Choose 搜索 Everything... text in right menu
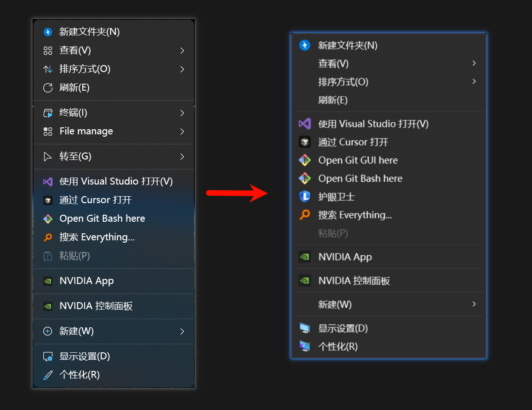Image resolution: width=532 pixels, height=410 pixels. [355, 215]
